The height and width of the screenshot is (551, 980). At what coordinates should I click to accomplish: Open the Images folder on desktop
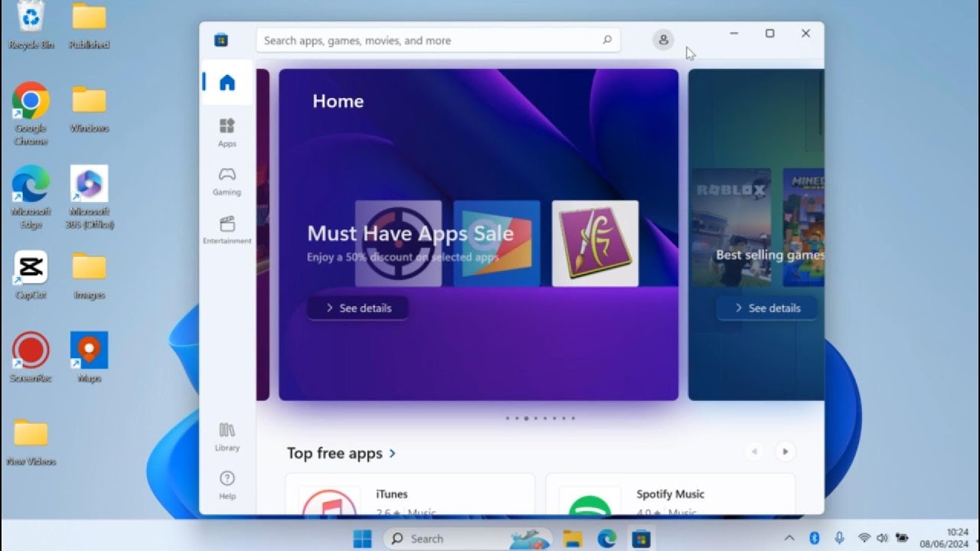click(x=89, y=275)
